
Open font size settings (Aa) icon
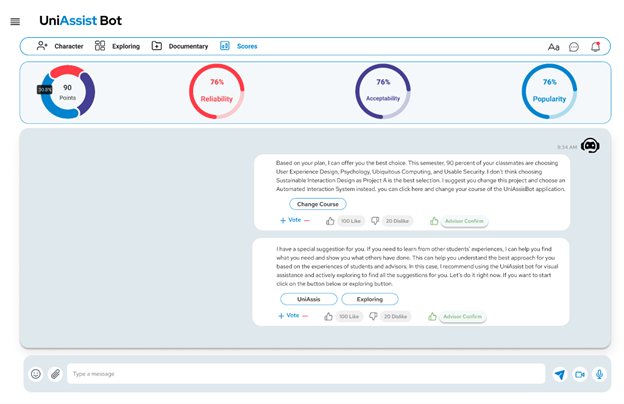[x=554, y=47]
